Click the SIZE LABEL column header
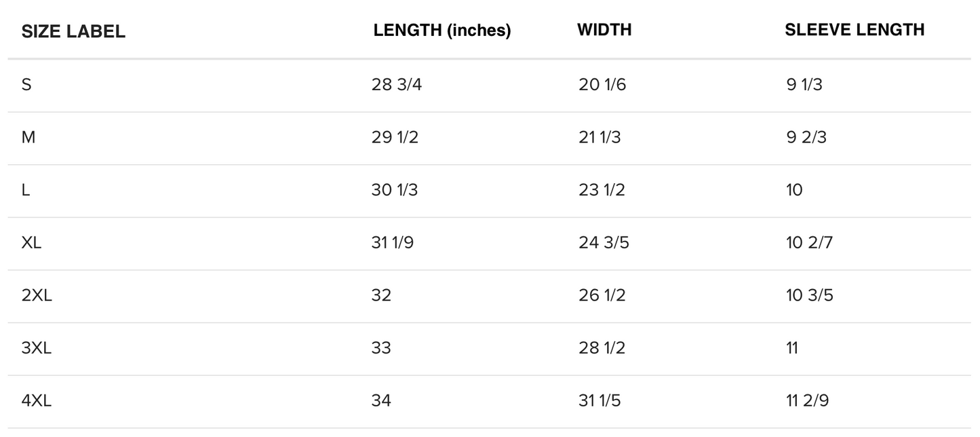The image size is (980, 437). (73, 32)
